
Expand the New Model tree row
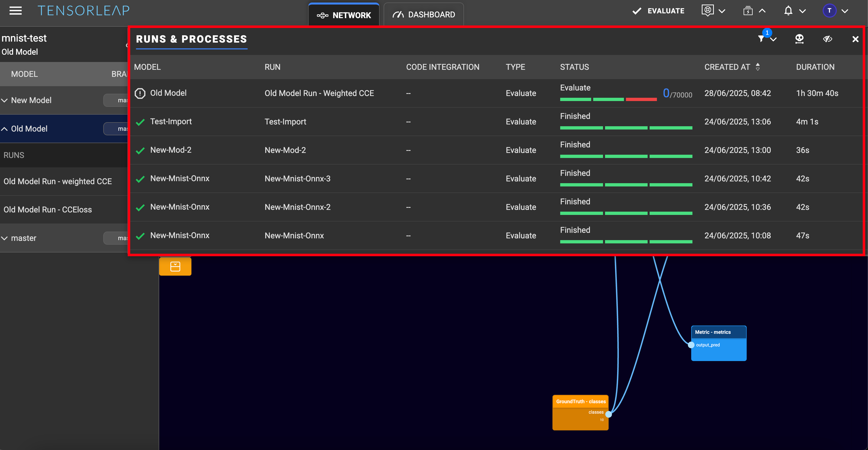point(5,101)
